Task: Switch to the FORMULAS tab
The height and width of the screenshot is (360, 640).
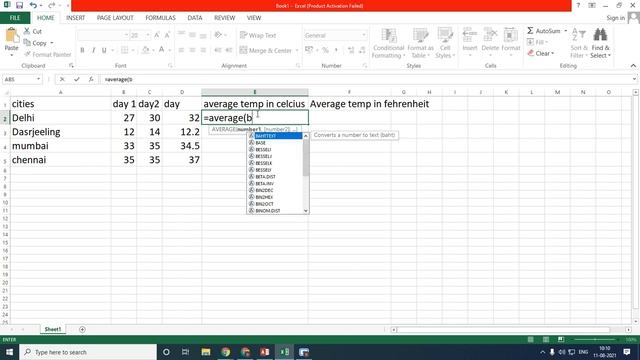Action: (x=160, y=18)
